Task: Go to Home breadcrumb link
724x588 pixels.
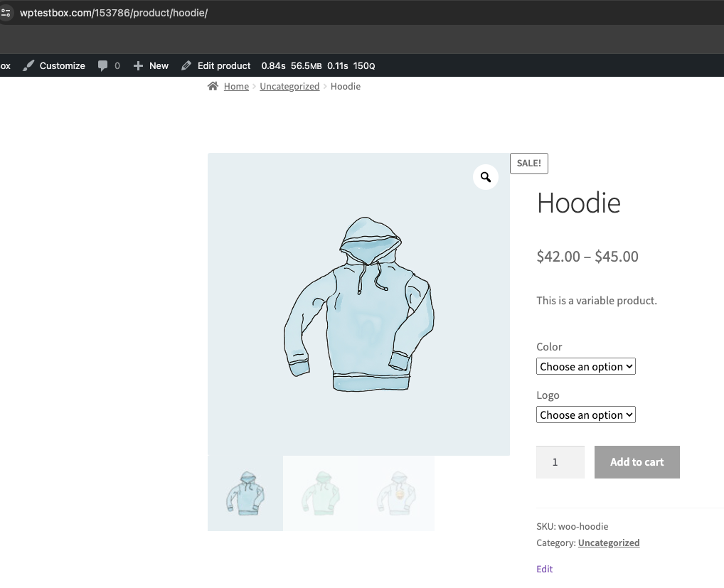Action: tap(236, 86)
